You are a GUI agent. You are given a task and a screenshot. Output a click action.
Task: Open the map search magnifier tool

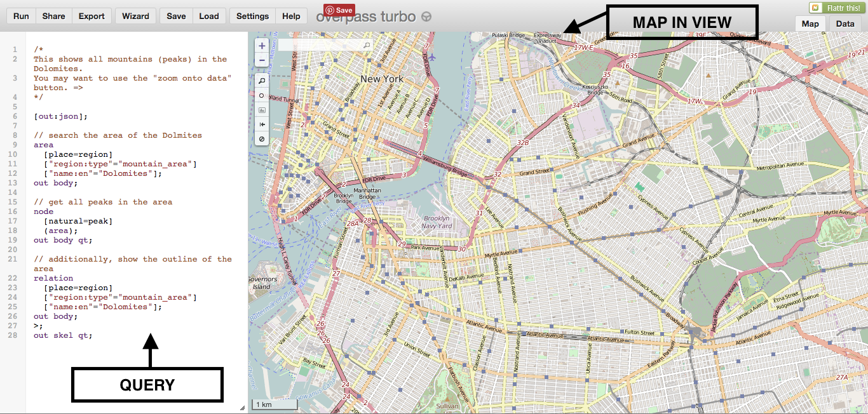(261, 81)
